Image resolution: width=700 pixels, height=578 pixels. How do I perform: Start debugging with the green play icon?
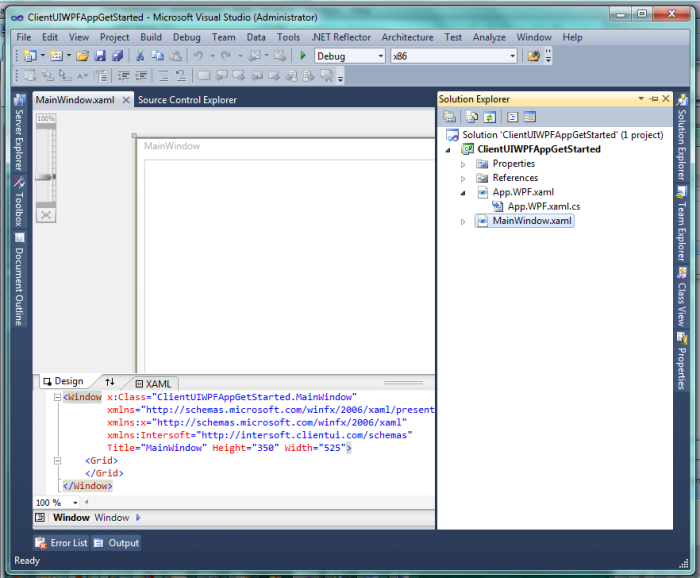pos(303,56)
